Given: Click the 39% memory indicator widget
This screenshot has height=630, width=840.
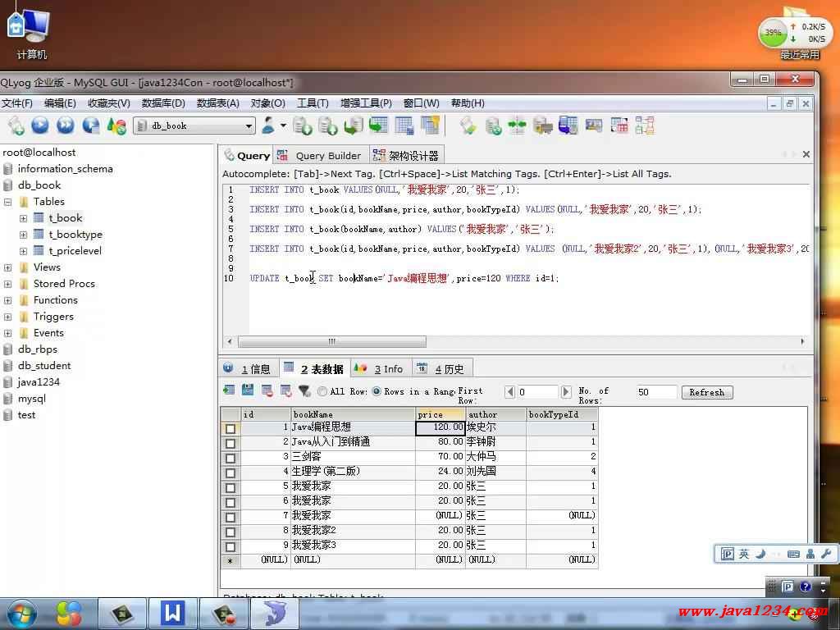Looking at the screenshot, I should 772,32.
